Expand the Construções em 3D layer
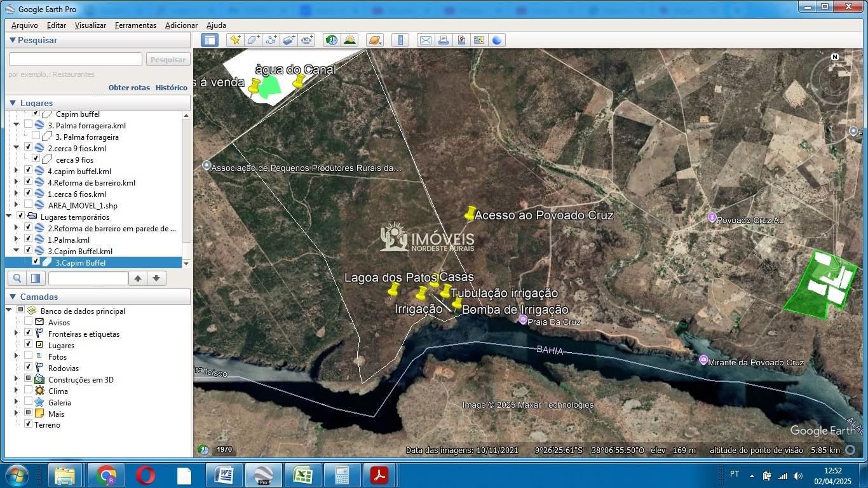The height and width of the screenshot is (488, 868). coord(17,379)
